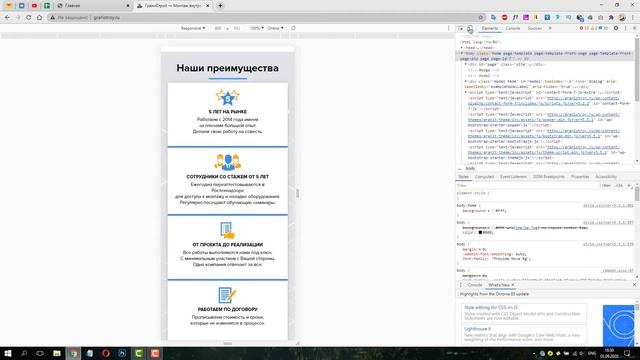Click the rotate viewport icon
The width and height of the screenshot is (640, 360).
click(293, 28)
